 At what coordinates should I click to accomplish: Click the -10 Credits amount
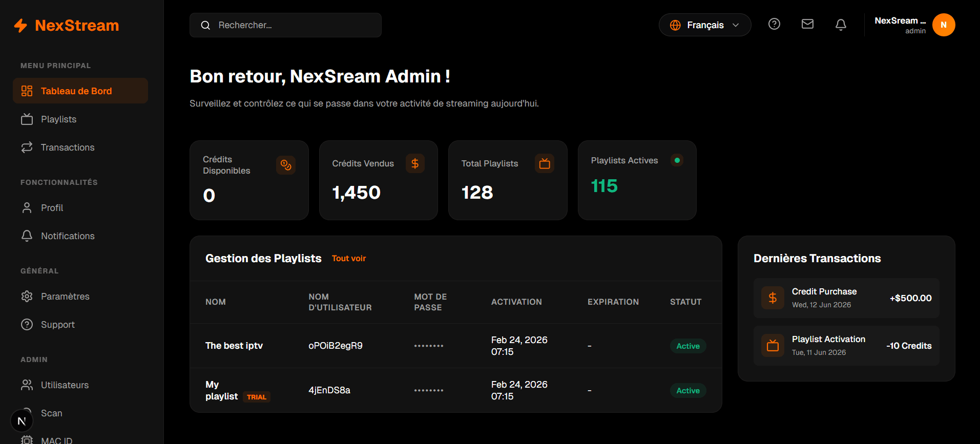(x=909, y=346)
